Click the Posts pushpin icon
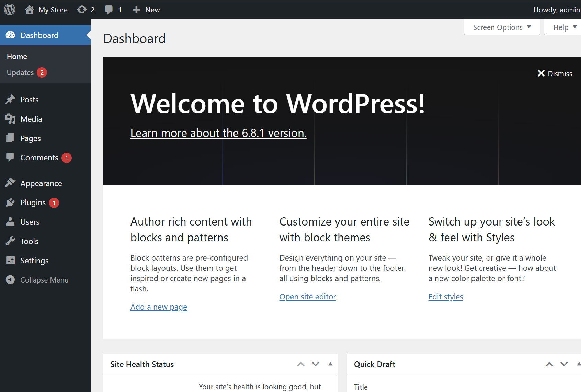The height and width of the screenshot is (392, 581). [10, 100]
